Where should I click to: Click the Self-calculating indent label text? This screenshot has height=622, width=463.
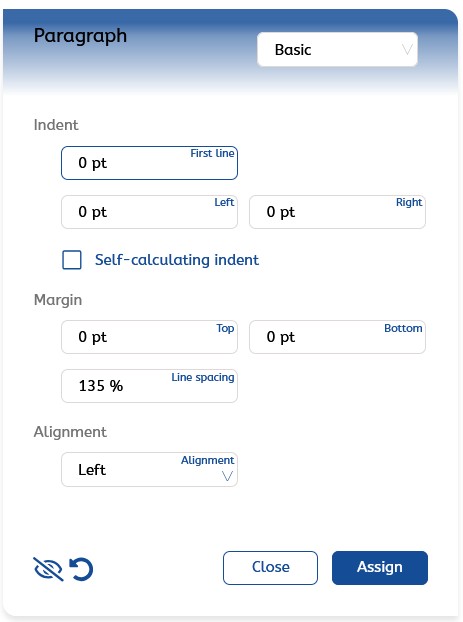tap(177, 260)
